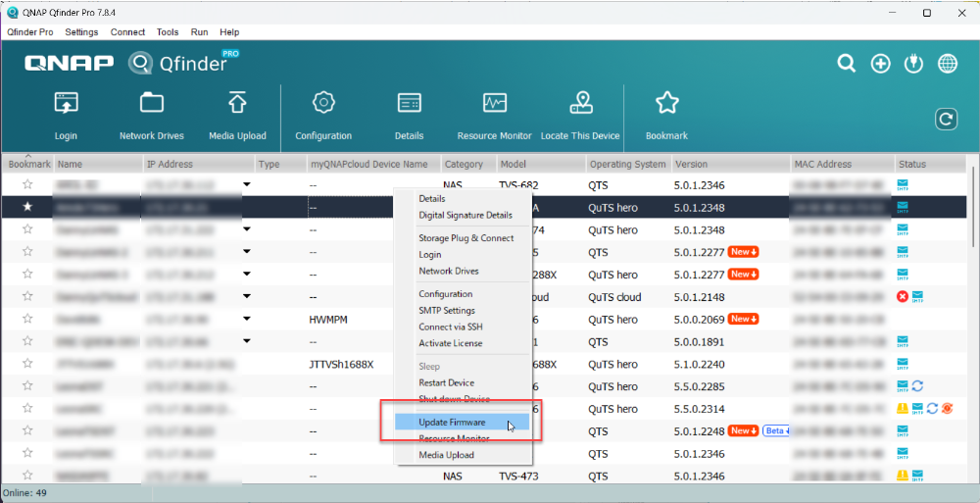The width and height of the screenshot is (980, 503).
Task: Click the Login toolbar icon
Action: click(x=66, y=103)
